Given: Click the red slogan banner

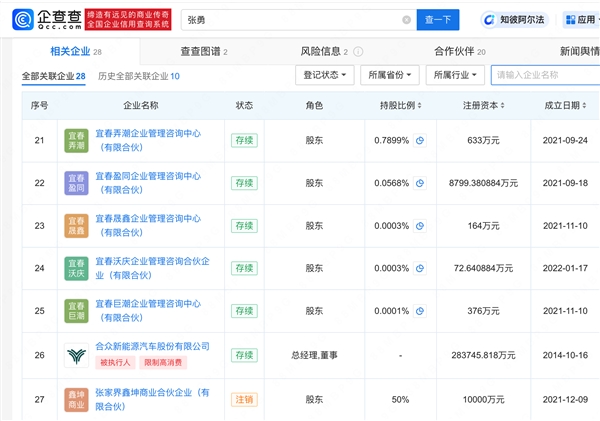Looking at the screenshot, I should point(128,20).
